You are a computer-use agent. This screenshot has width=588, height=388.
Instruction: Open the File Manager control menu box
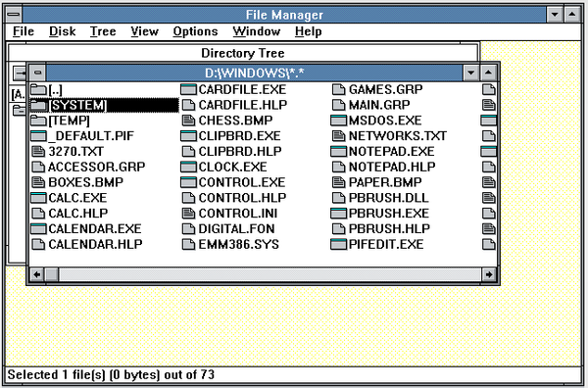pos(14,15)
